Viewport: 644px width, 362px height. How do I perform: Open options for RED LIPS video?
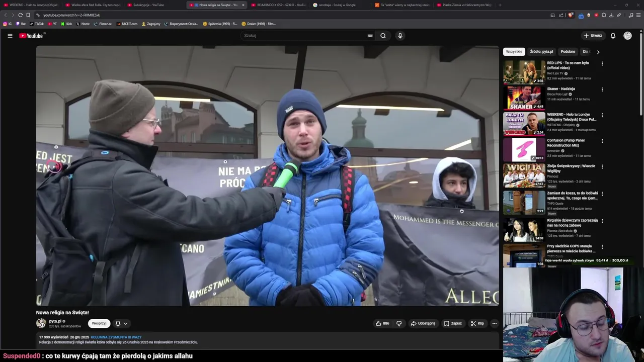pyautogui.click(x=602, y=64)
